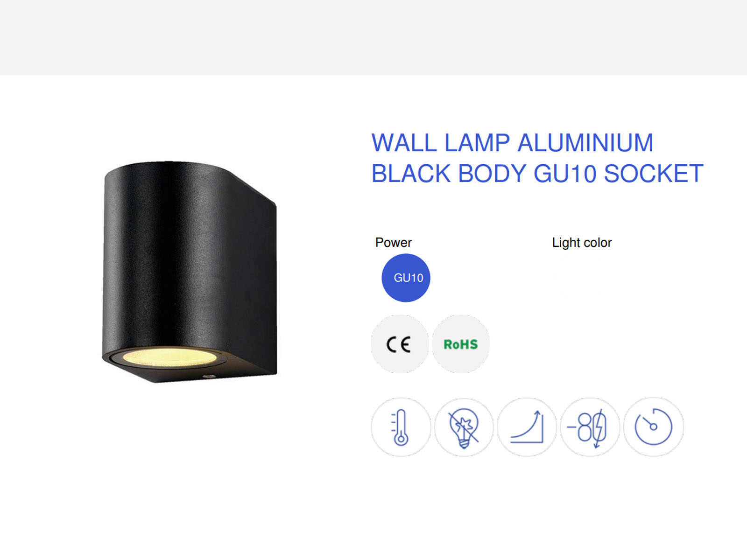Click the CE certification badge
Screen dimensions: 747x560
400,344
